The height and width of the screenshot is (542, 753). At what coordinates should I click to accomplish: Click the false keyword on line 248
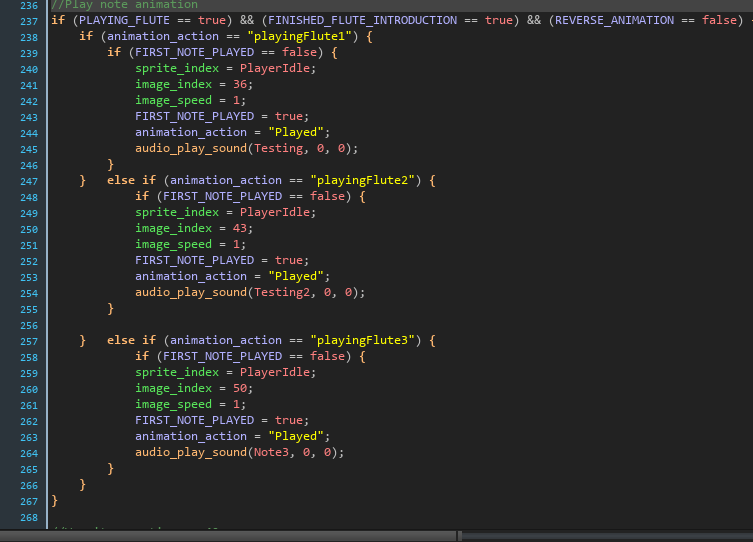point(328,196)
